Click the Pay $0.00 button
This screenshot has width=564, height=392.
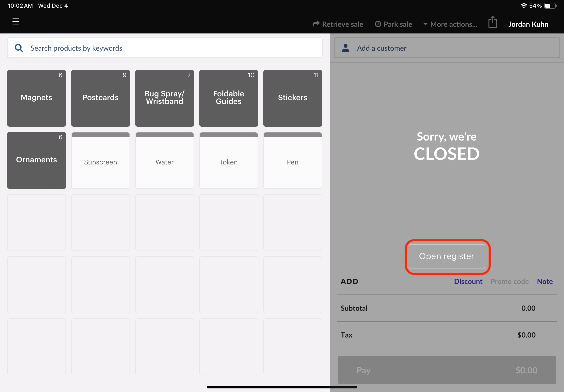tap(447, 370)
